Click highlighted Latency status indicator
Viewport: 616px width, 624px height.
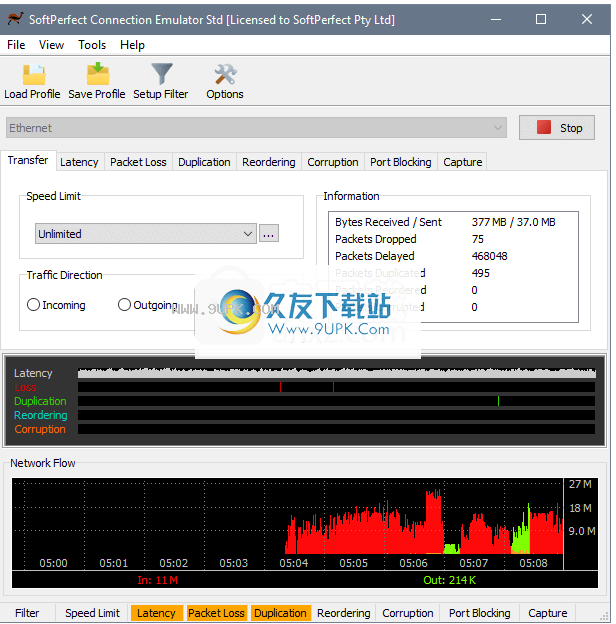tap(156, 613)
